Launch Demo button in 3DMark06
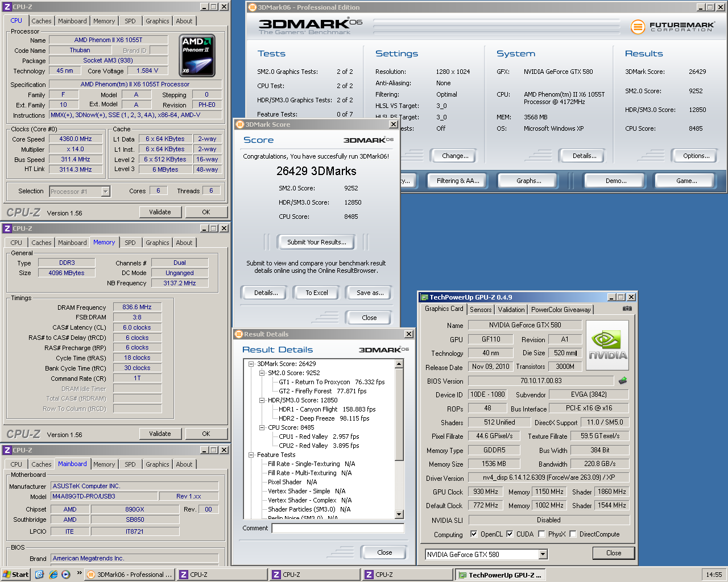This screenshot has width=728, height=582. click(616, 181)
